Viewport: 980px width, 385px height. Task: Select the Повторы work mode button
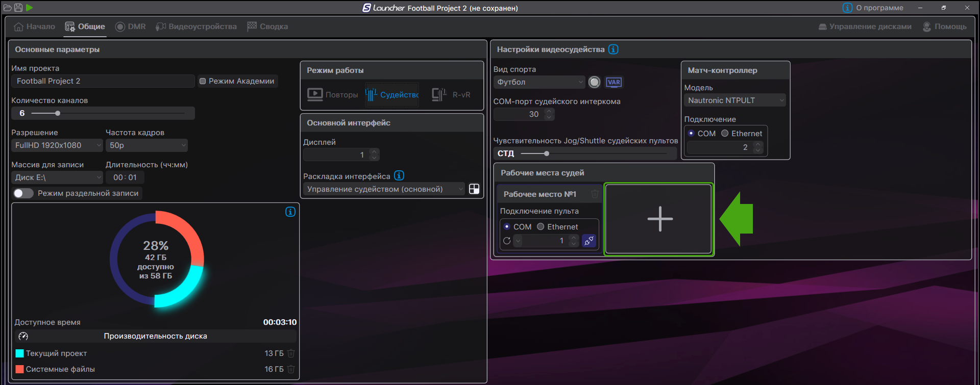[333, 95]
